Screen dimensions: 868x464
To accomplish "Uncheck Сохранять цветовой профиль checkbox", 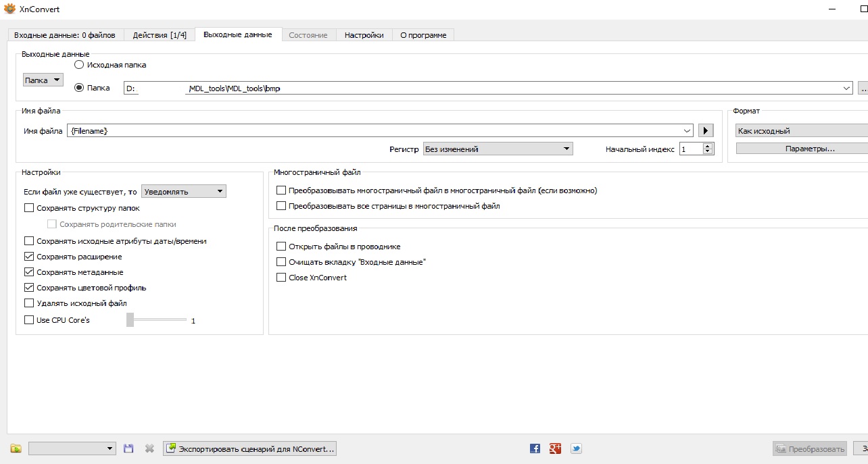I will point(29,288).
